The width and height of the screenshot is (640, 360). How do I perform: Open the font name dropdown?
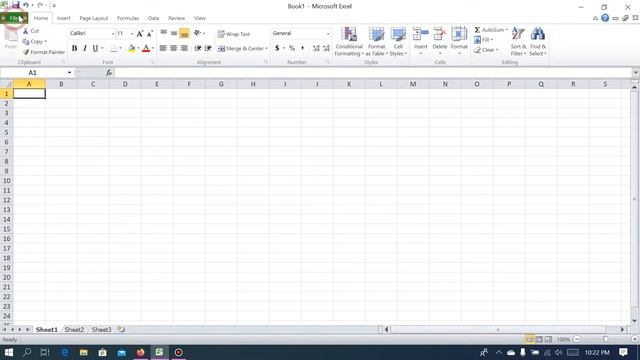[113, 33]
